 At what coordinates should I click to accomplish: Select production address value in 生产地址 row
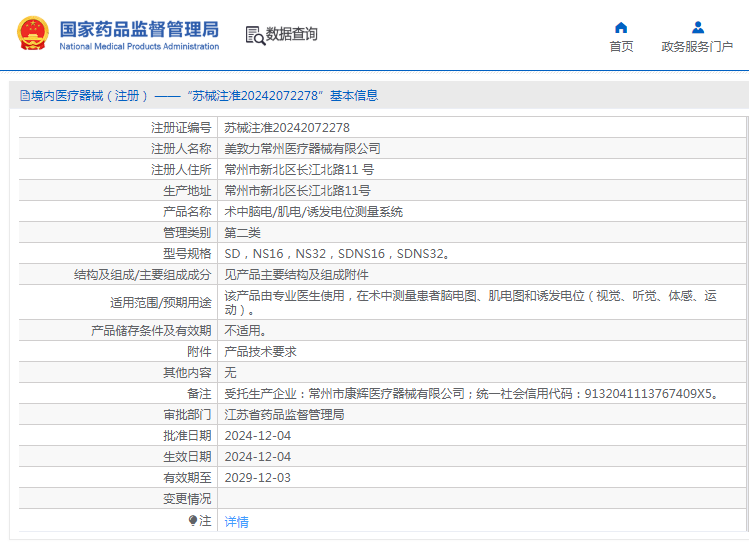pyautogui.click(x=297, y=191)
